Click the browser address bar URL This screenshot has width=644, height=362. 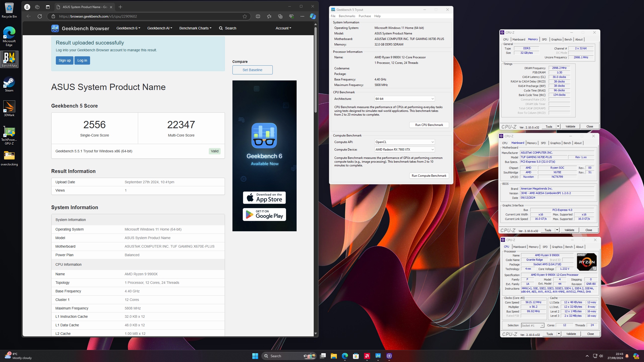(98, 16)
